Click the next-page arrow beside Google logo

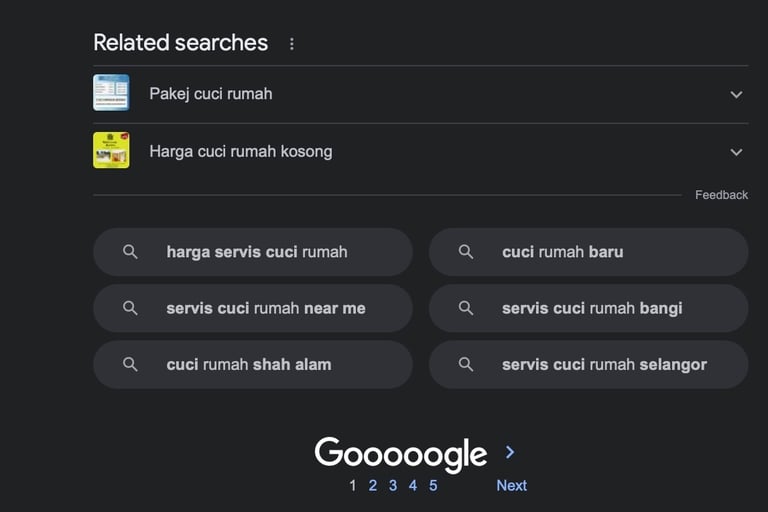pyautogui.click(x=510, y=452)
